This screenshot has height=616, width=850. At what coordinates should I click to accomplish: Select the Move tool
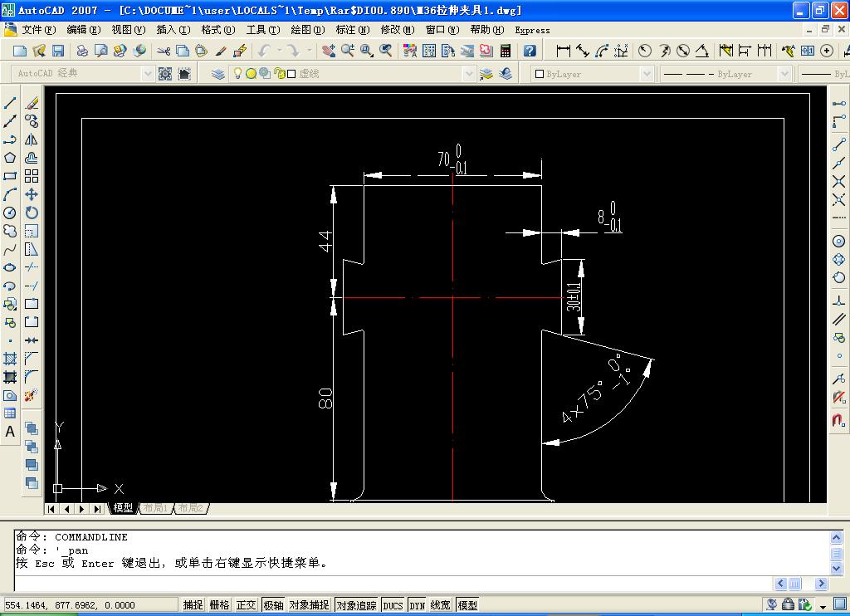pos(32,194)
